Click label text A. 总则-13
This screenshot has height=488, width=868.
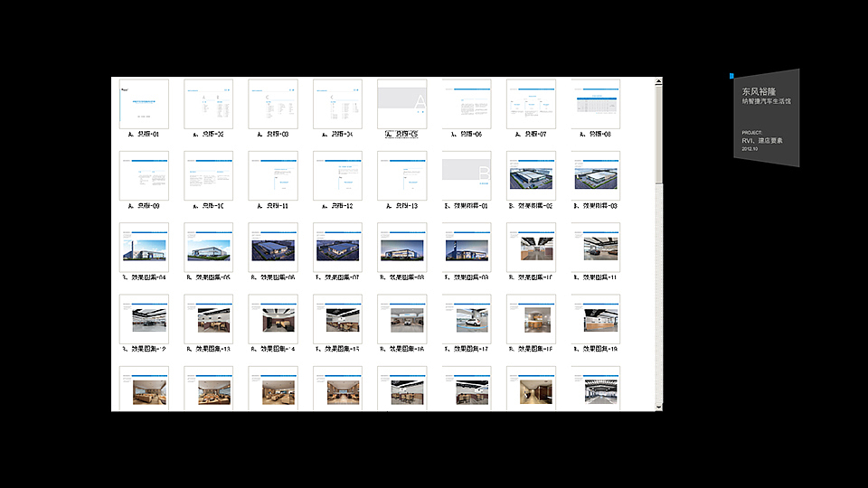(x=401, y=206)
